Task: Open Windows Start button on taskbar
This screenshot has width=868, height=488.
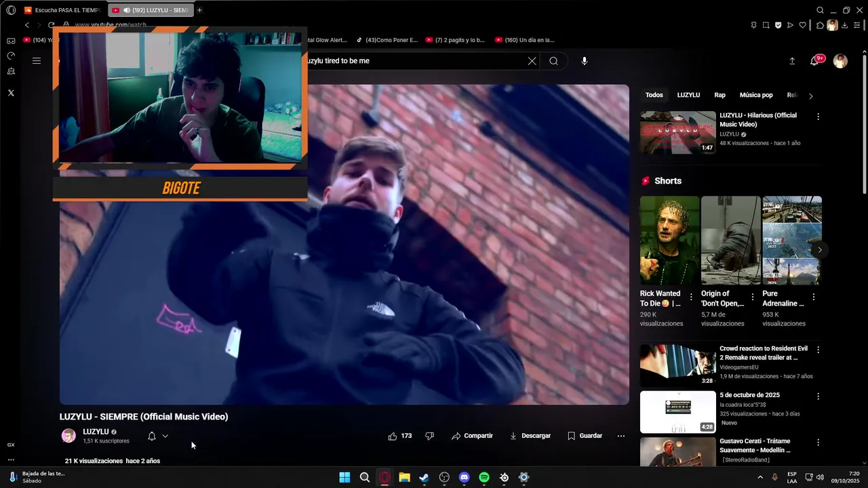Action: click(x=344, y=477)
